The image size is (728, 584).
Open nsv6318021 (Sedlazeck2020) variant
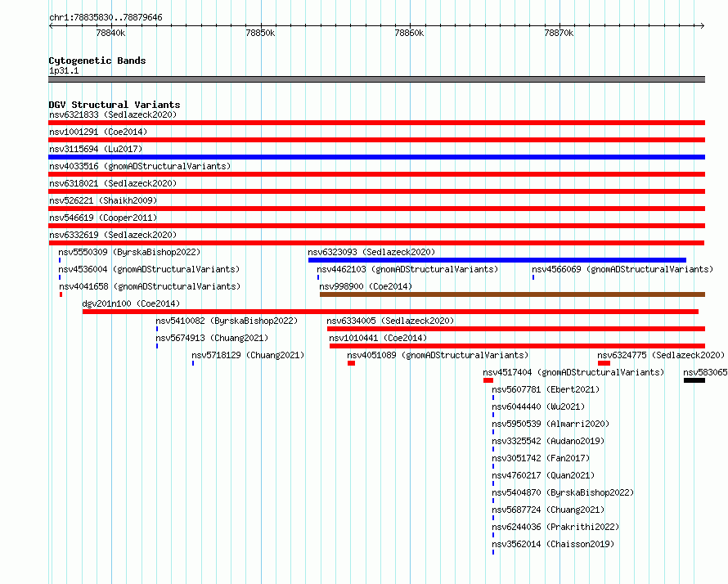[113, 183]
